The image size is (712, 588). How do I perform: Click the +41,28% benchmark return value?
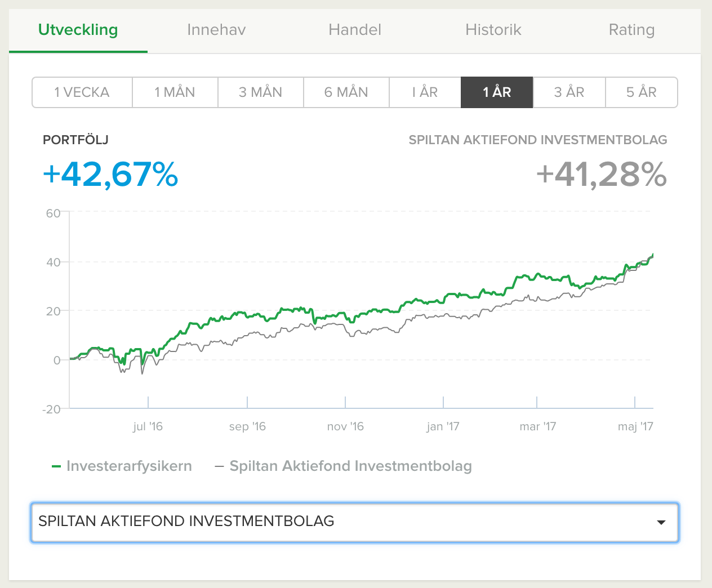[x=602, y=175]
